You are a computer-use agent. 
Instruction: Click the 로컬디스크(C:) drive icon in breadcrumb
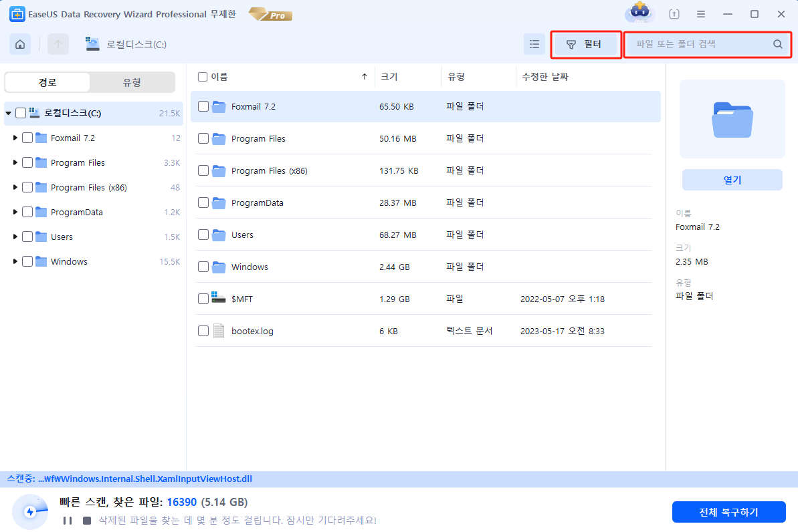click(x=92, y=44)
